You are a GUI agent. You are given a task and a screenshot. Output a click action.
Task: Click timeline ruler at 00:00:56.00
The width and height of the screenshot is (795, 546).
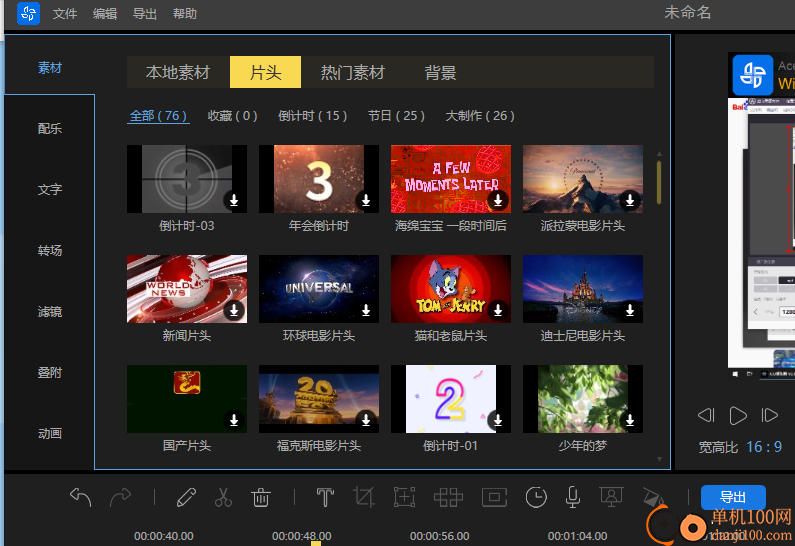click(439, 536)
